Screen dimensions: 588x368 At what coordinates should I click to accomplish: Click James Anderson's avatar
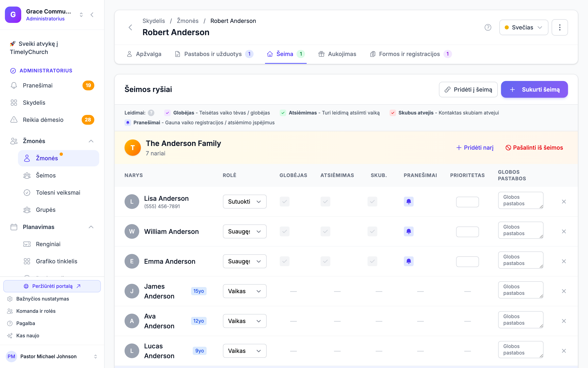point(132,291)
